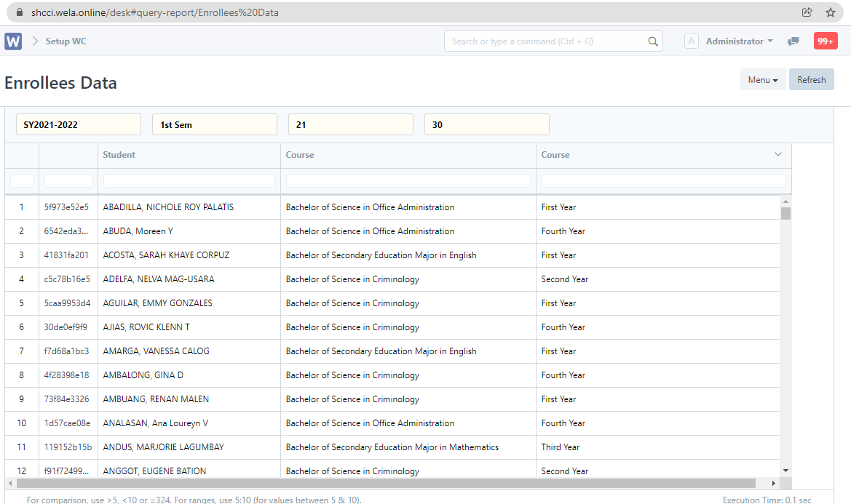Click the horizontal scrollbar of the table
851x504 pixels.
coord(386,483)
